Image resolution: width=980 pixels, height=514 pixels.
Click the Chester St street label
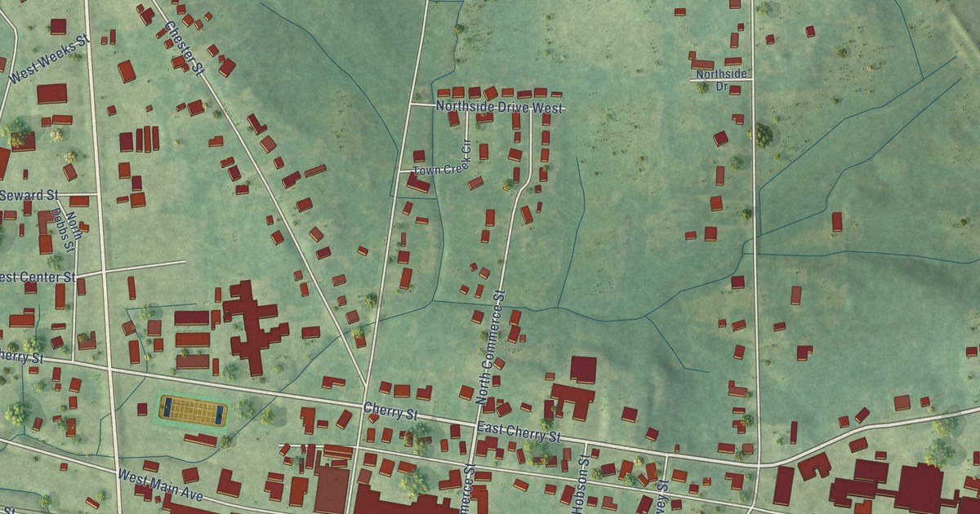(183, 48)
